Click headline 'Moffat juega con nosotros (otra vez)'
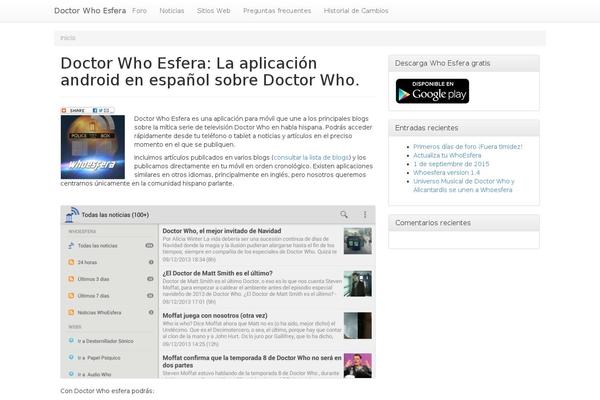Image resolution: width=600 pixels, height=400 pixels. point(215,316)
